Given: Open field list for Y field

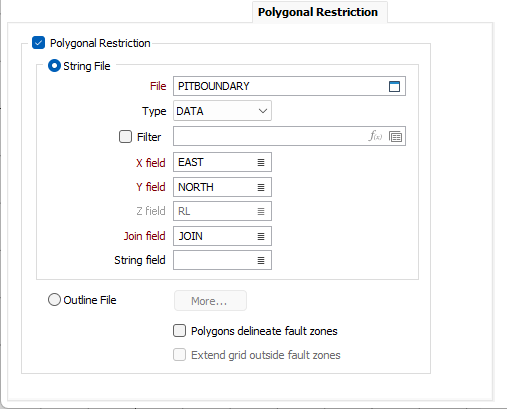Looking at the screenshot, I should (x=261, y=187).
